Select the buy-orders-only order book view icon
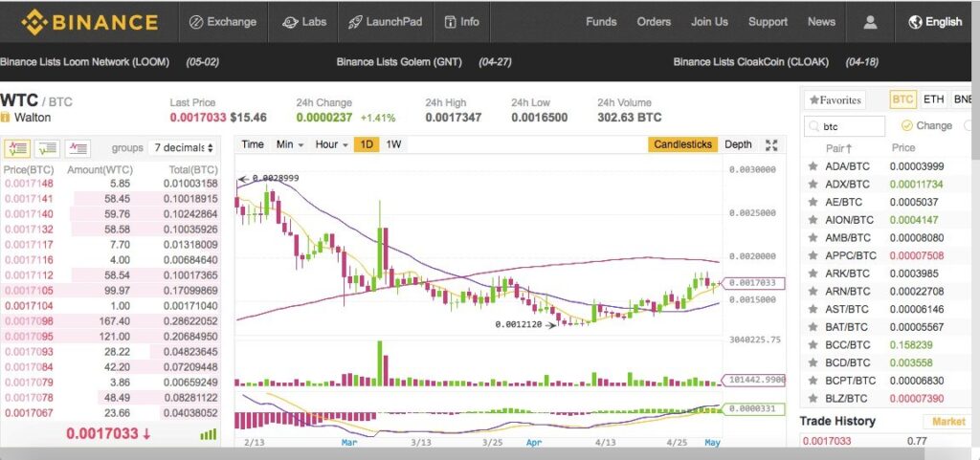 48,148
